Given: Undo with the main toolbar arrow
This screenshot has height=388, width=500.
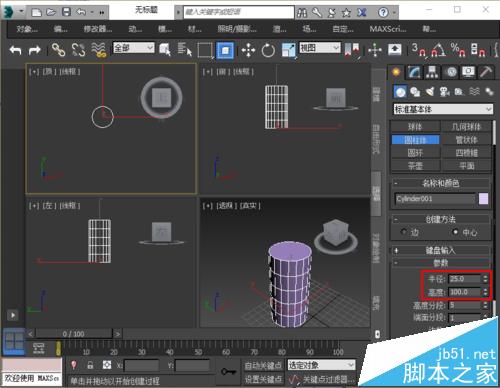Looking at the screenshot, I should coord(16,50).
